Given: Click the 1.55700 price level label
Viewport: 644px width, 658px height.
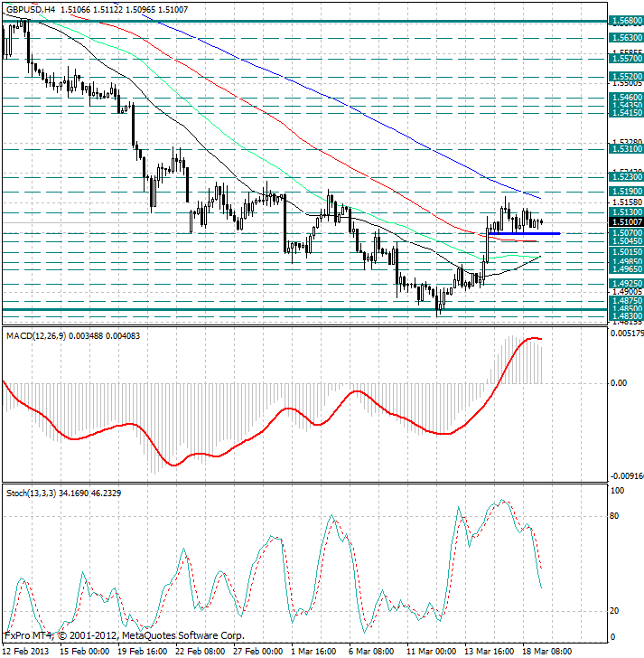Looking at the screenshot, I should 627,59.
